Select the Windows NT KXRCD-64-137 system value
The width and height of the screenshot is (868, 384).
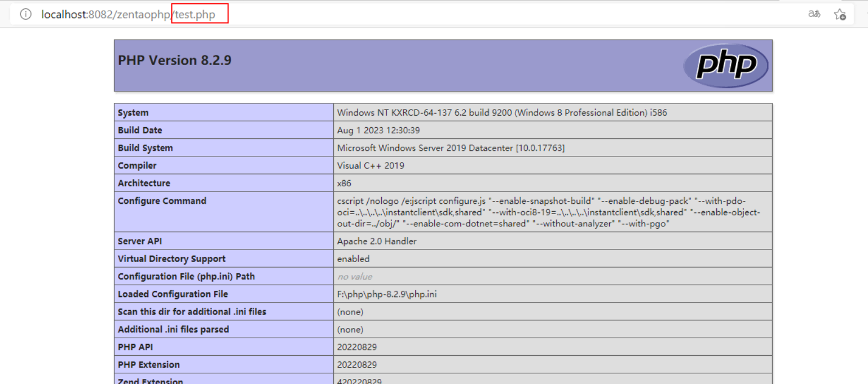coord(502,112)
